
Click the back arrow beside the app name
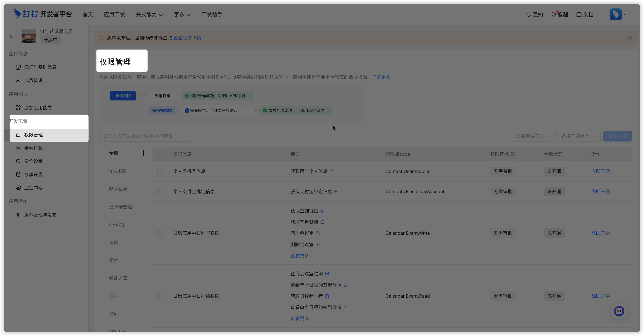pyautogui.click(x=11, y=36)
